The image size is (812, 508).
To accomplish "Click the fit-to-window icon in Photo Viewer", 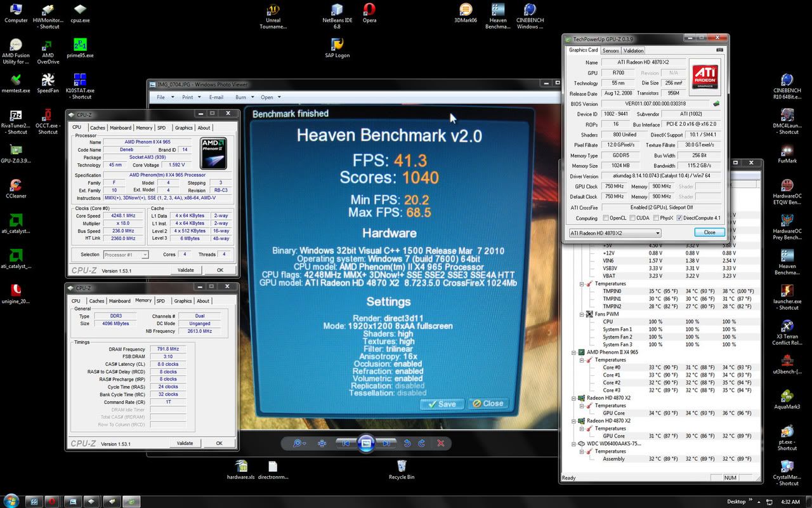I will point(322,443).
